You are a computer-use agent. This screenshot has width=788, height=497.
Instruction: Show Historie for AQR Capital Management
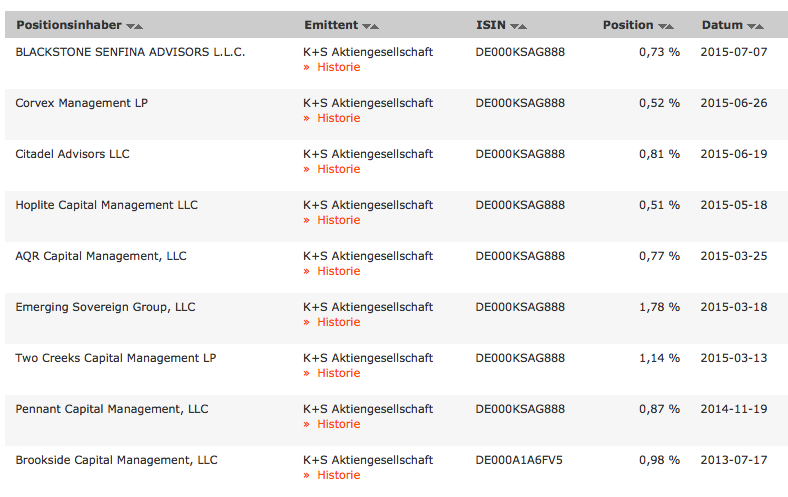tap(338, 271)
